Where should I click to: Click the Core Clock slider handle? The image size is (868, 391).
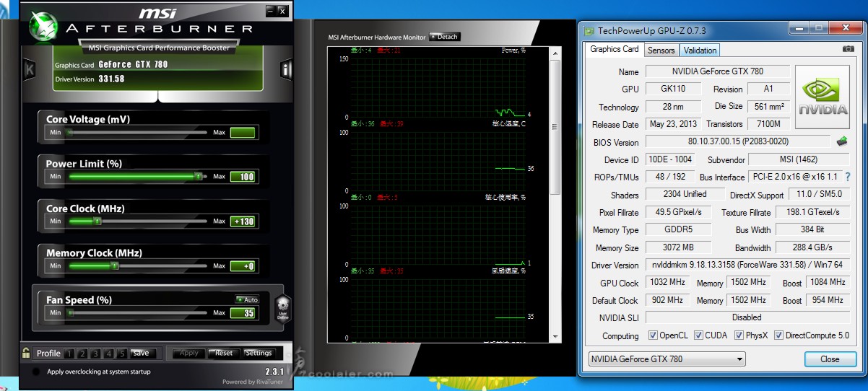tap(97, 221)
